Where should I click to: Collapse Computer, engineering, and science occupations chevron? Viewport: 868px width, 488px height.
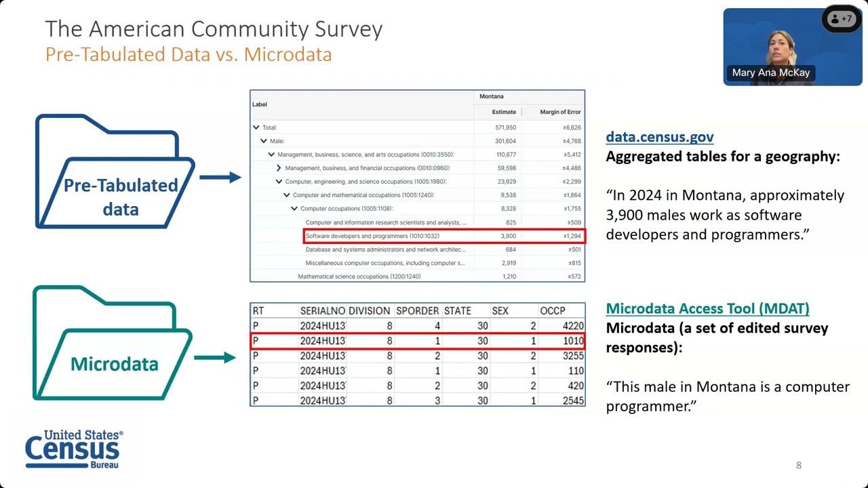click(x=279, y=182)
